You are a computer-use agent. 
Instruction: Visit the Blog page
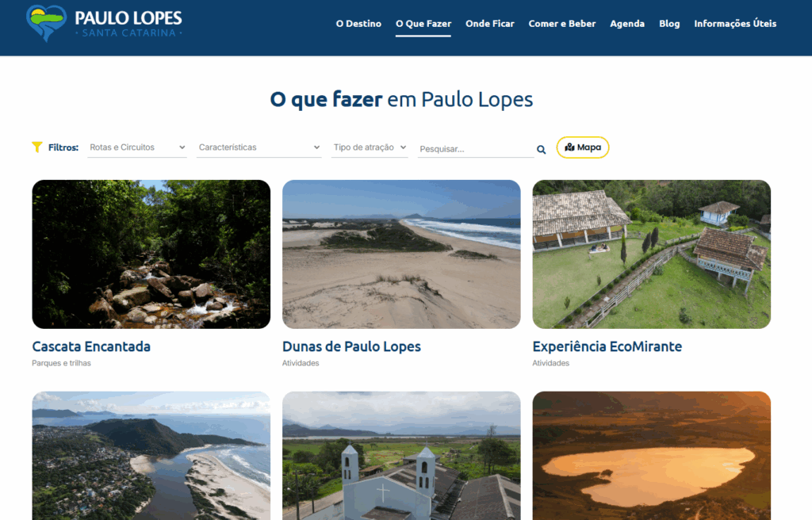669,24
